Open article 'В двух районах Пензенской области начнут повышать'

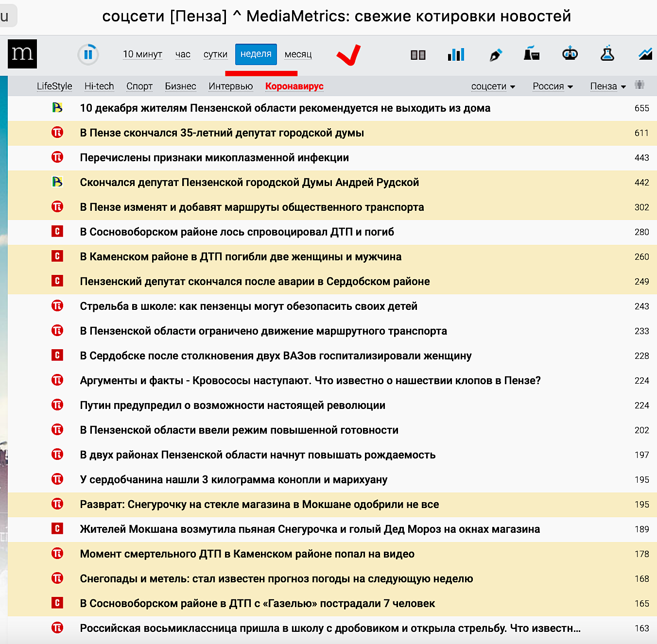(x=258, y=455)
